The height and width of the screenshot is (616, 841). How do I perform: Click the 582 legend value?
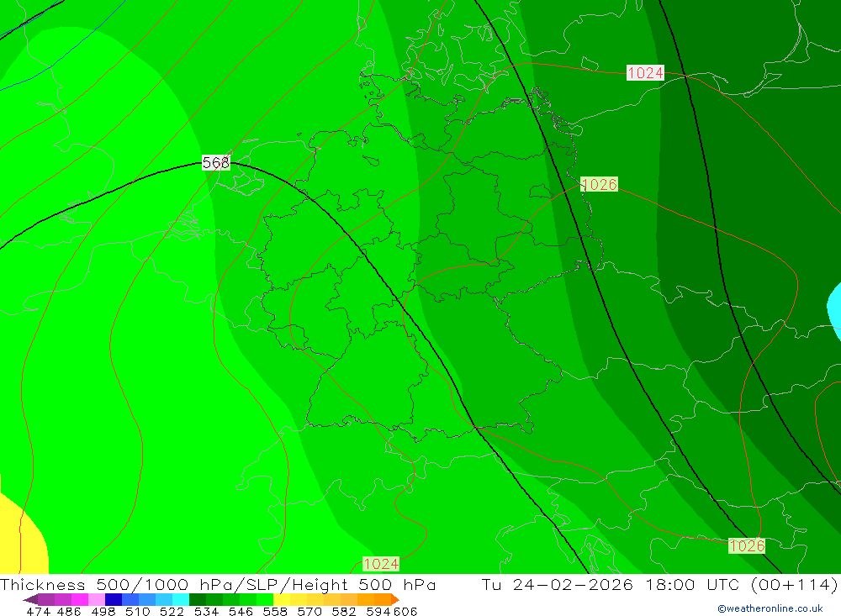[x=343, y=611]
